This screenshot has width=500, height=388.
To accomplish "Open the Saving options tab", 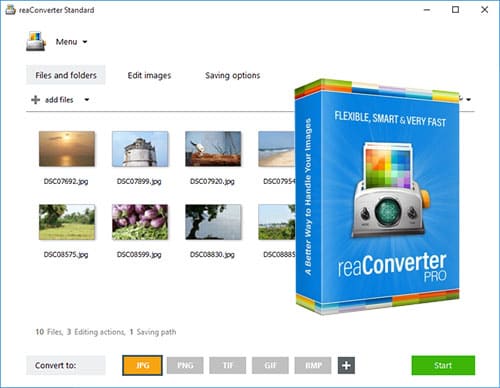I will pos(232,75).
